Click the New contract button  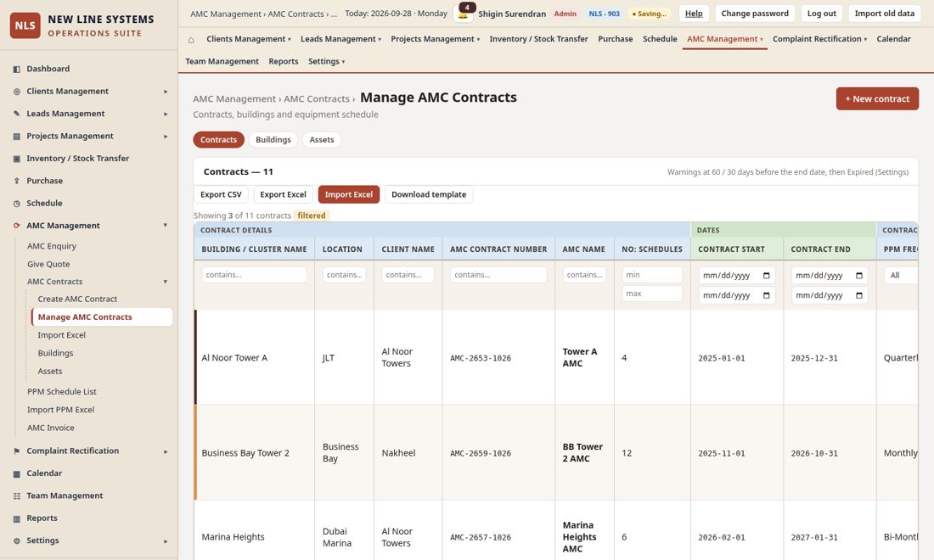point(877,98)
